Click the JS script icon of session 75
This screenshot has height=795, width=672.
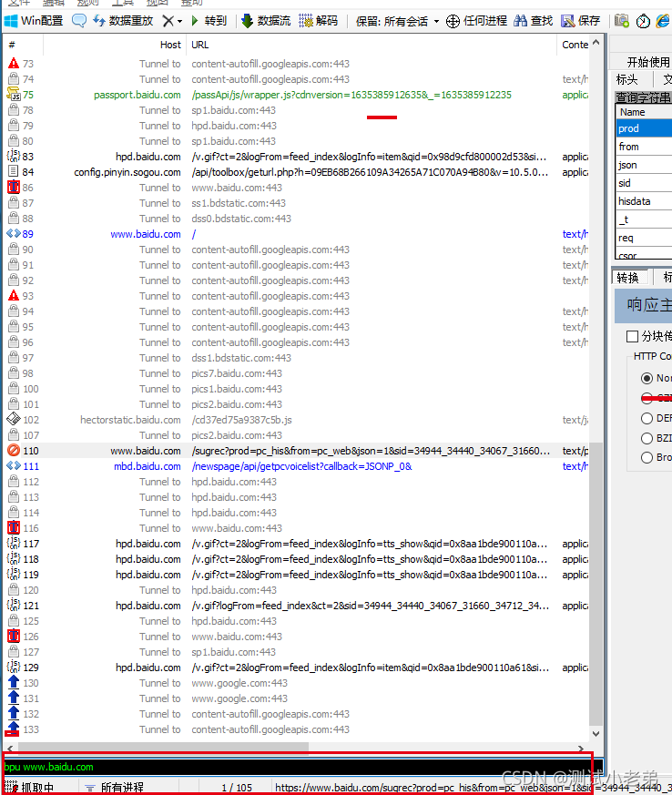coord(13,95)
